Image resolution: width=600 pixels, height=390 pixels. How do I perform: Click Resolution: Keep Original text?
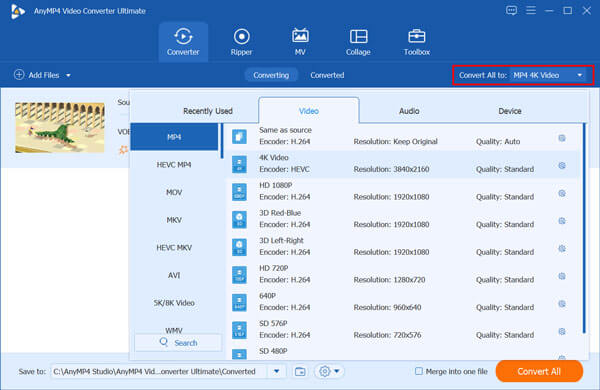point(395,142)
